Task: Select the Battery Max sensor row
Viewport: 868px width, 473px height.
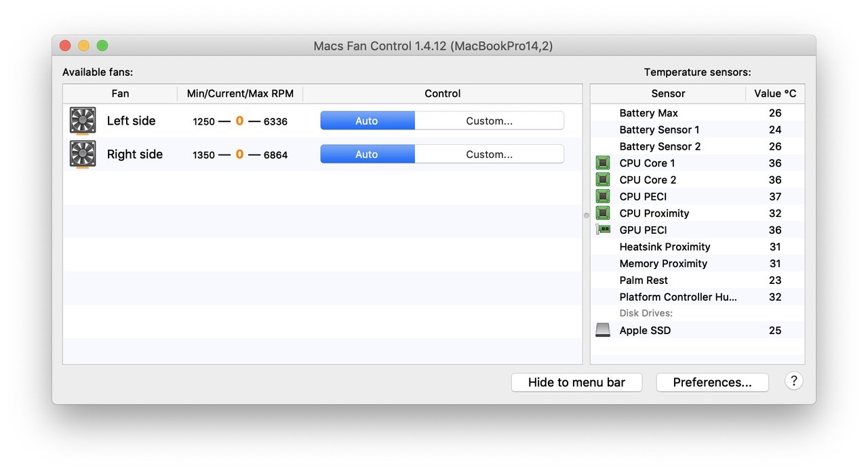Action: 698,113
